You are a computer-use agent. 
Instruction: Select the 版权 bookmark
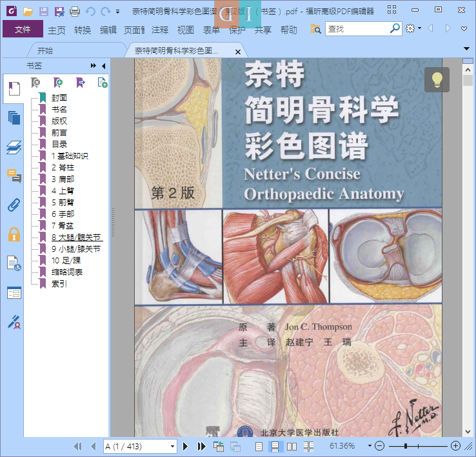tap(59, 121)
